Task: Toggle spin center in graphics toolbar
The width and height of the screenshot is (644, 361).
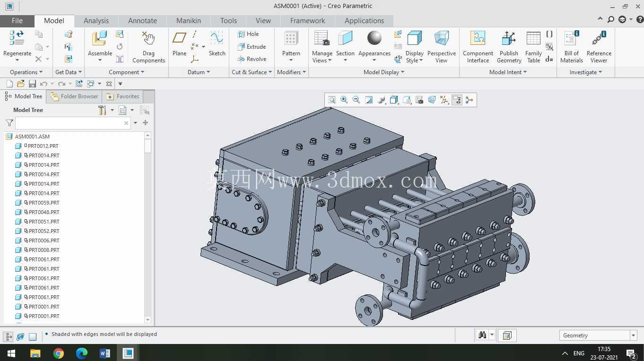Action: 469,100
